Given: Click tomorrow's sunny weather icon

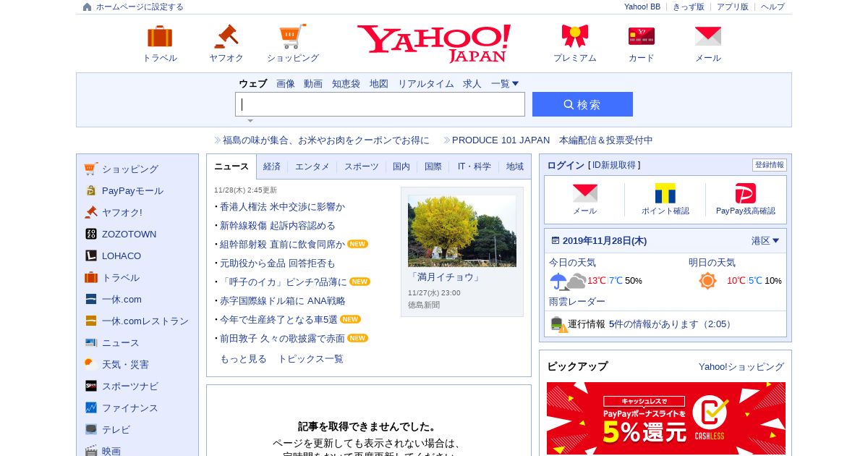Looking at the screenshot, I should coord(707,281).
